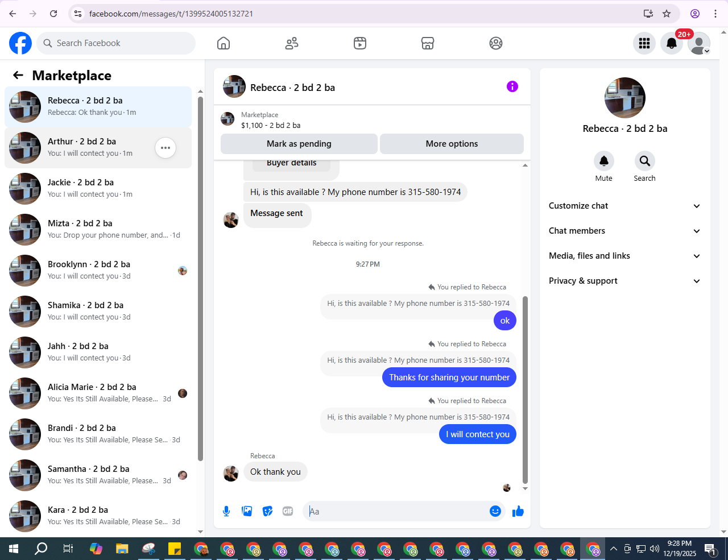Open the Windows notification center icon
The width and height of the screenshot is (728, 560).
click(x=711, y=549)
